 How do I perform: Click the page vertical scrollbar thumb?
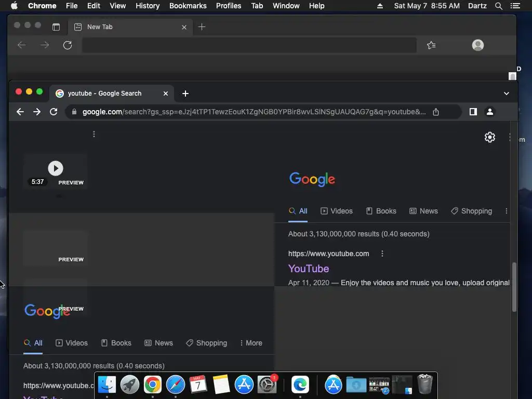point(514,287)
